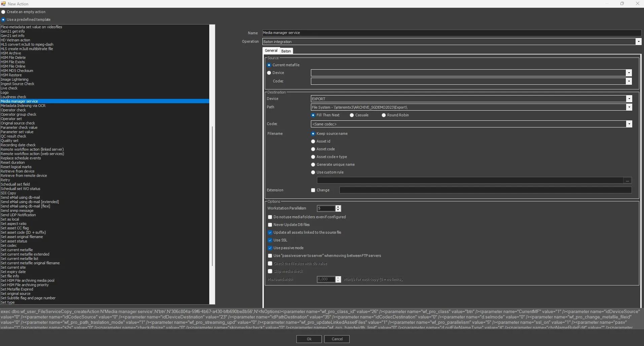Switch to the Baton tab
The width and height of the screenshot is (644, 346).
click(286, 51)
